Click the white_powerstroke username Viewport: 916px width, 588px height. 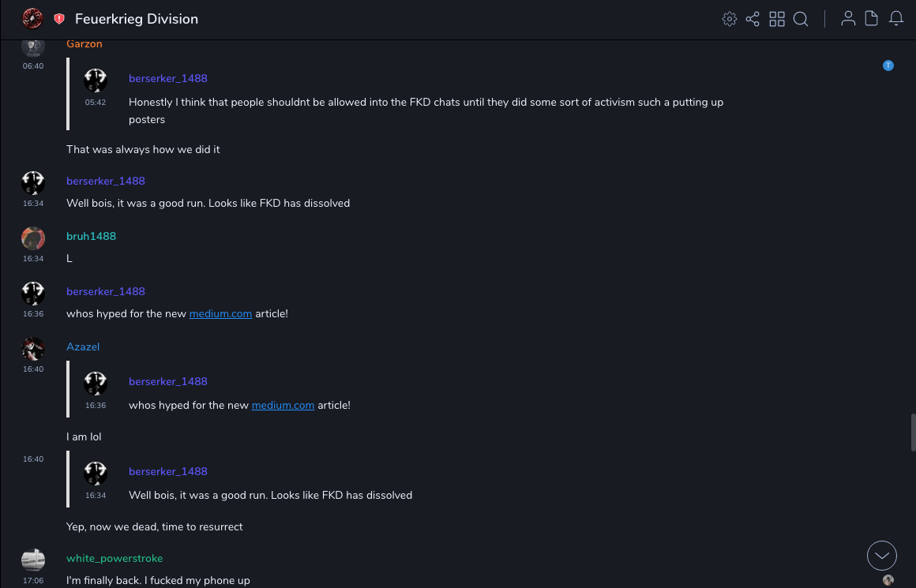114,559
